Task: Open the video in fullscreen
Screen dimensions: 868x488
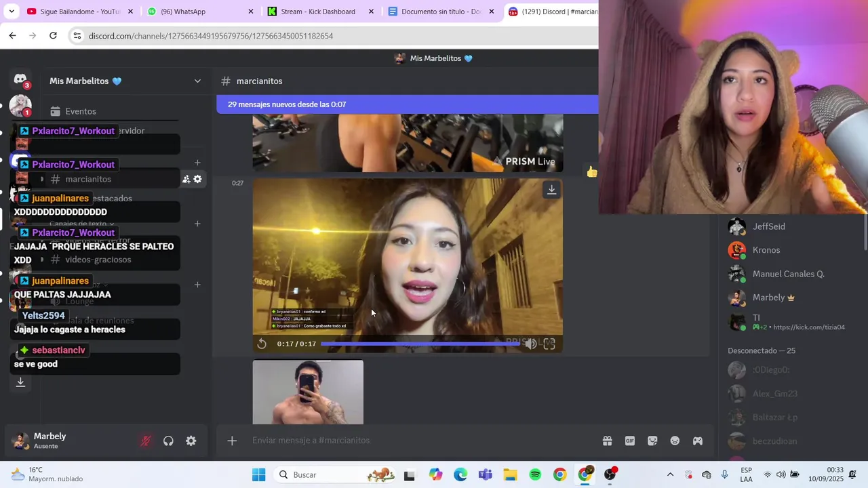Action: tap(549, 344)
